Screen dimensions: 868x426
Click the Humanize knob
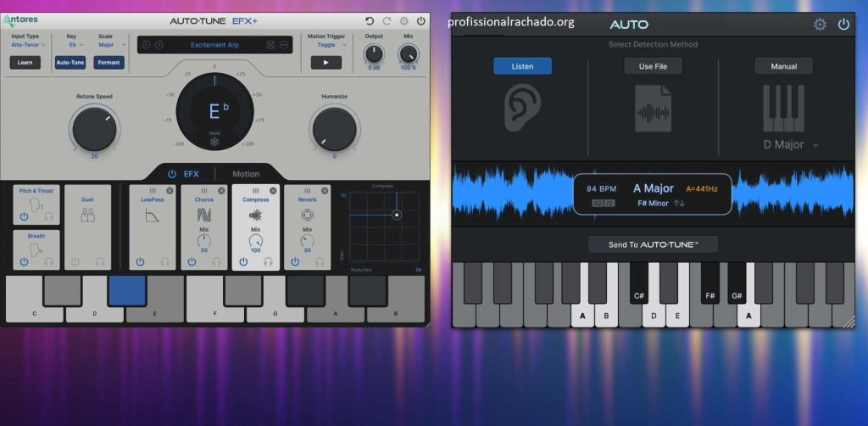click(x=334, y=129)
